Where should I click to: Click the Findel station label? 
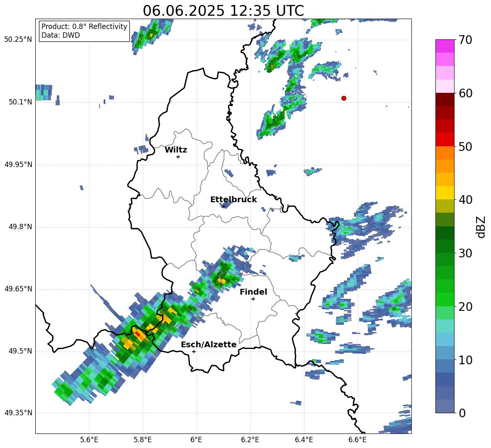click(253, 292)
